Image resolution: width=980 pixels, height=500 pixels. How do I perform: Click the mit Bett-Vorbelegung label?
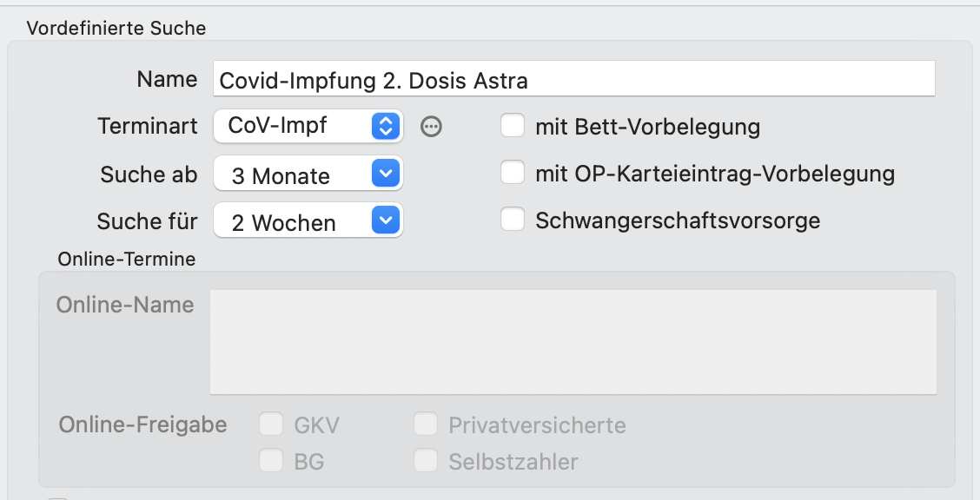pos(647,127)
